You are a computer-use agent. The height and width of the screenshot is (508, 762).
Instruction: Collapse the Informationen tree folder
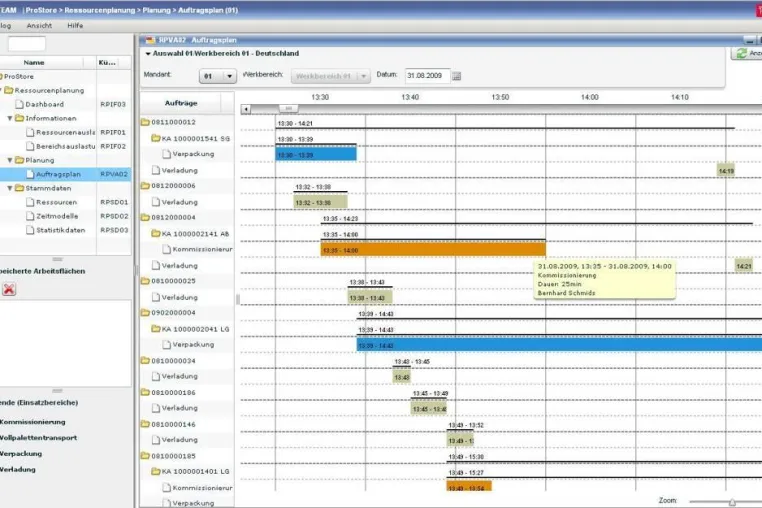pyautogui.click(x=10, y=118)
